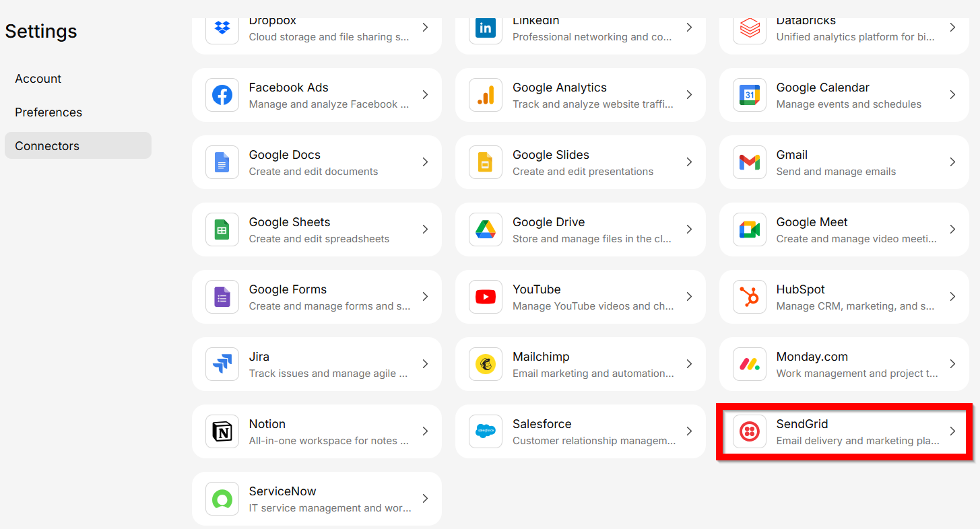
Task: Select the Monday.com connector card description
Action: (857, 374)
